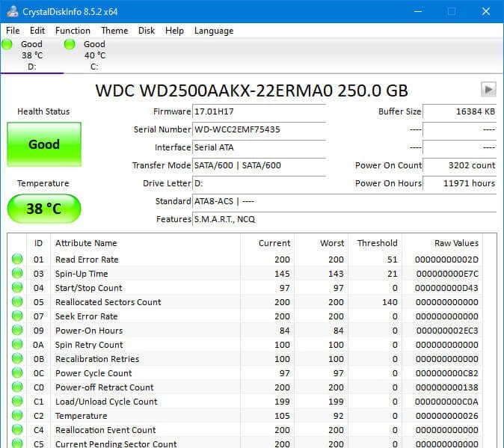
Task: Click the status orb for Spin Retry Count
Action: 17,344
